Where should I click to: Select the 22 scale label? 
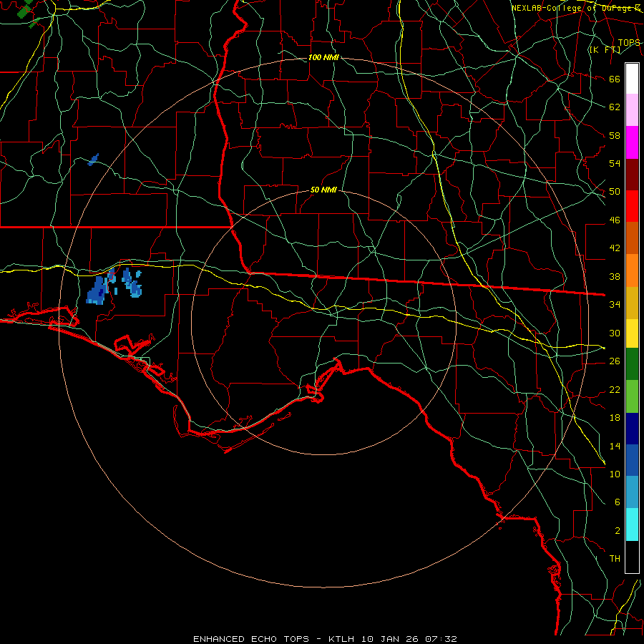pyautogui.click(x=615, y=389)
